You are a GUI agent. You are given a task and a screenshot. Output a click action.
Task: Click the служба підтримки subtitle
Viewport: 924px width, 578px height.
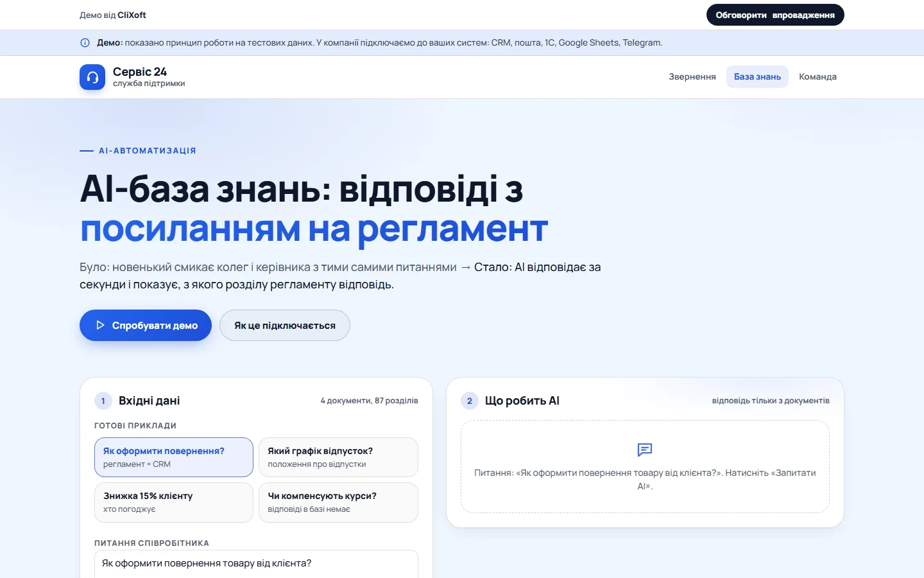pyautogui.click(x=149, y=83)
